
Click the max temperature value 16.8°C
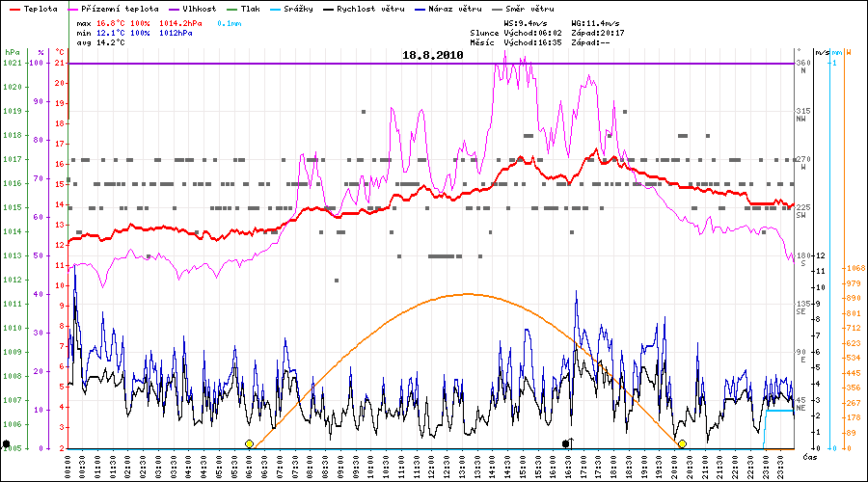(x=111, y=24)
